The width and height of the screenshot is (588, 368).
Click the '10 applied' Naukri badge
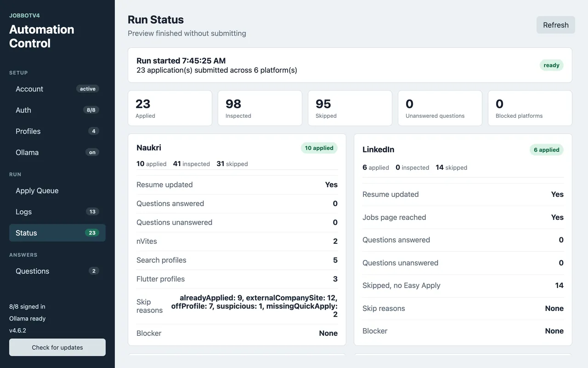point(319,148)
